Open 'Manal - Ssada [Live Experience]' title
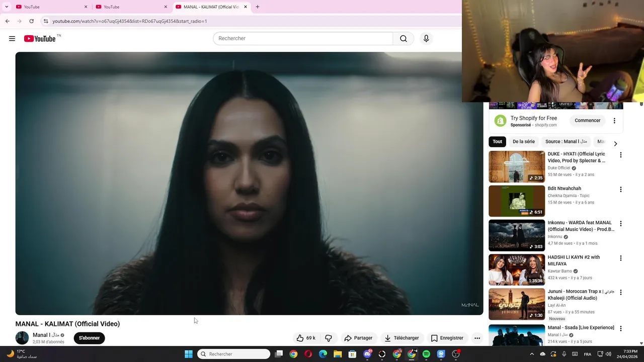Viewport: 644px width, 362px height. tap(581, 328)
